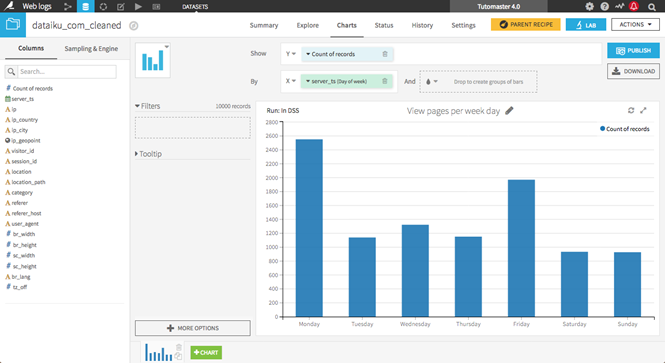Click the Jobs play icon

138,6
